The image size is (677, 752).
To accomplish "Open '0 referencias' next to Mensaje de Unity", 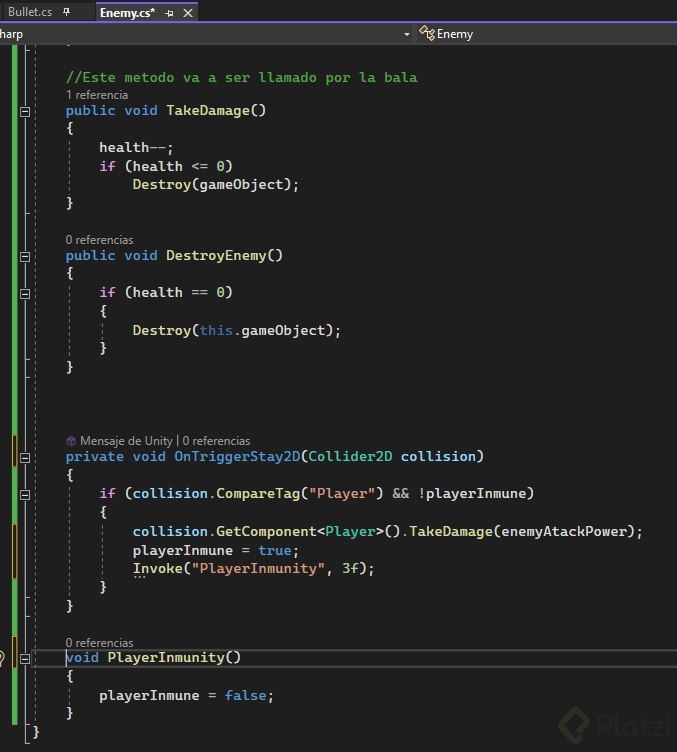I will click(216, 441).
